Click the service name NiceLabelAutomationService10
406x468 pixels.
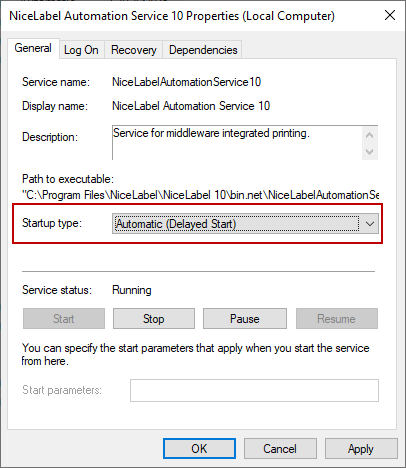(186, 82)
